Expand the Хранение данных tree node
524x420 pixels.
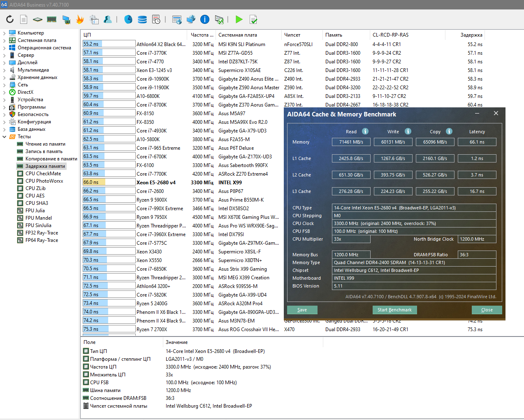4,77
